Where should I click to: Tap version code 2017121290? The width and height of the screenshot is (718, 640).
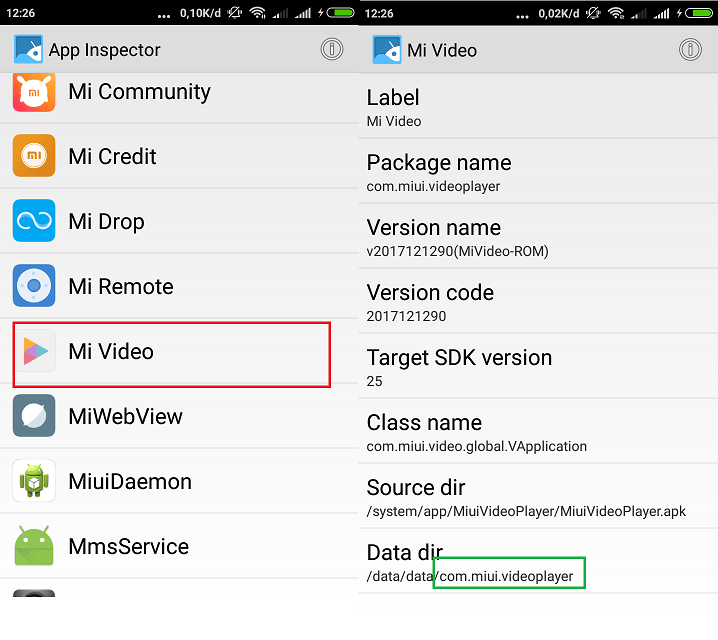coord(406,316)
